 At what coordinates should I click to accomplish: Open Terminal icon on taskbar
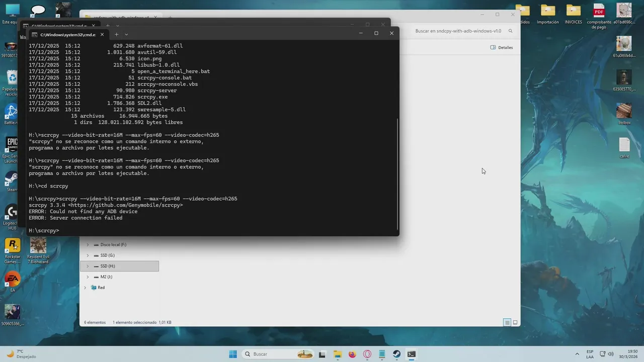(x=412, y=354)
